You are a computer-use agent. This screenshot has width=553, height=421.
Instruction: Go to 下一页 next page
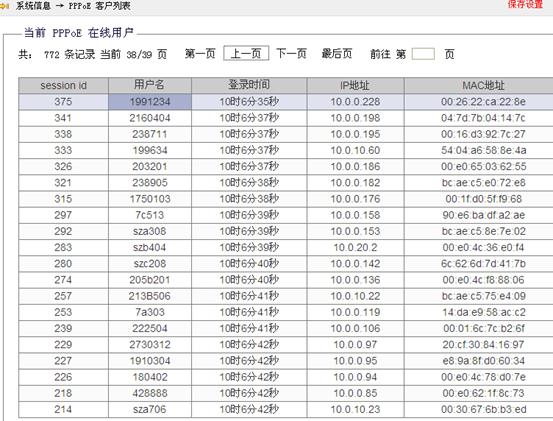click(291, 54)
